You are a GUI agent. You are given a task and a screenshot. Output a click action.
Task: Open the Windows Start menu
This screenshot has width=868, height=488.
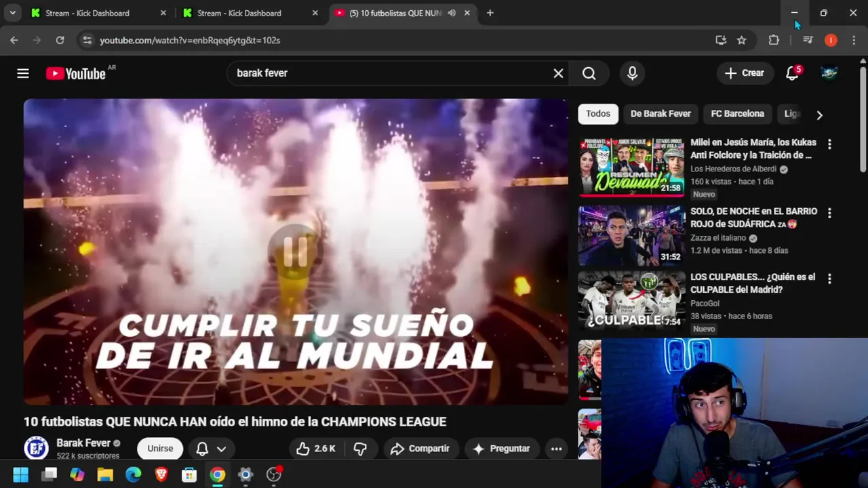(x=21, y=474)
